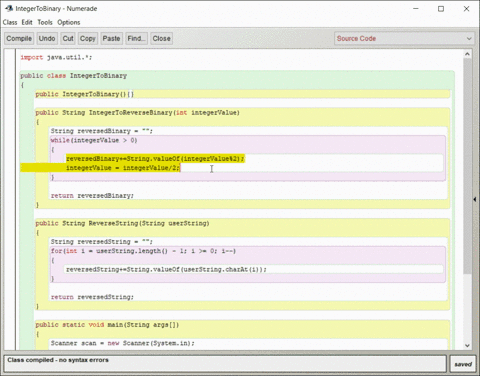Image resolution: width=480 pixels, height=376 pixels.
Task: Click the left line-number margin gutter
Action: tap(10, 199)
